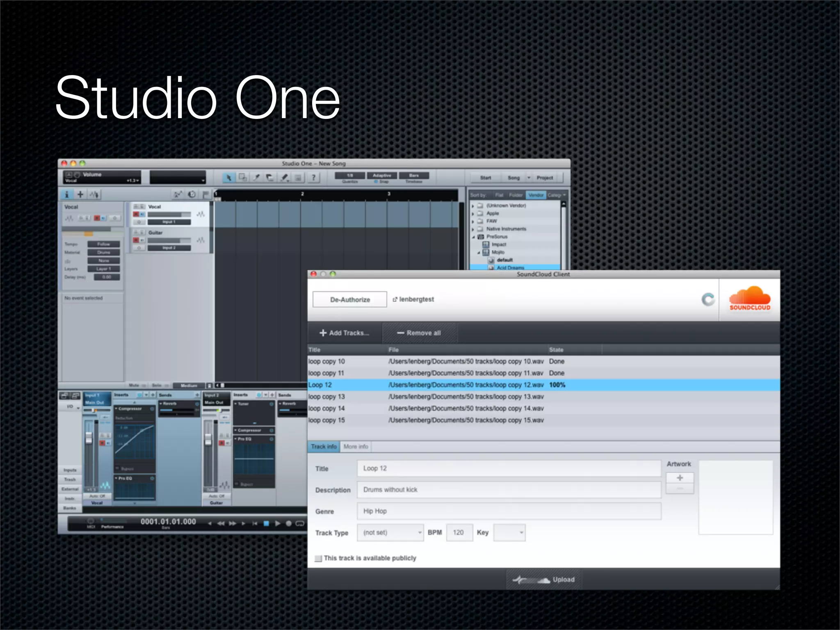Screen dimensions: 840x630
Task: Open the lenbergtest profile link
Action: pos(413,299)
